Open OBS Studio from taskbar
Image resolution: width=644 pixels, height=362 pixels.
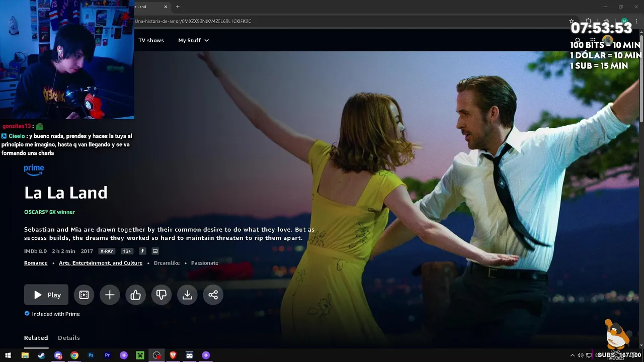coord(157,355)
